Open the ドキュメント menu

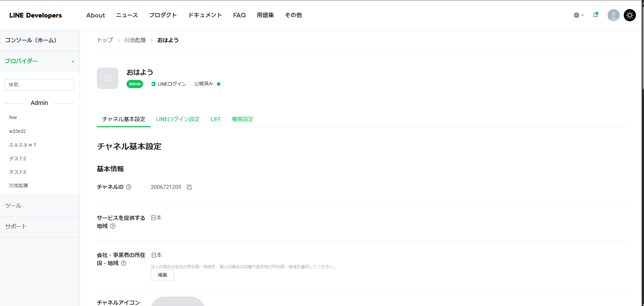tap(205, 15)
